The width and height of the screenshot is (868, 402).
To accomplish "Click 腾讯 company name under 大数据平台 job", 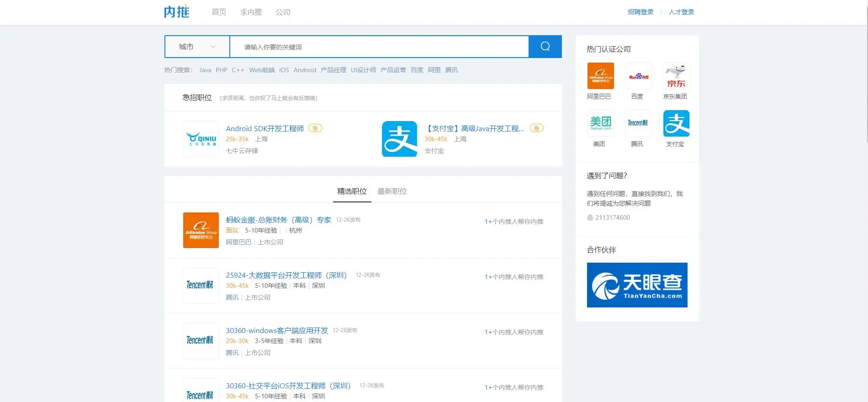I will [x=232, y=297].
